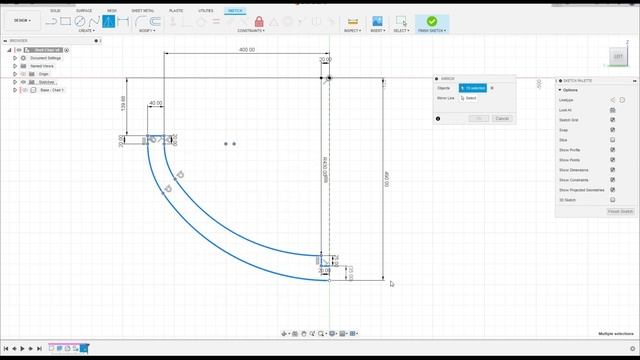The width and height of the screenshot is (640, 360).
Task: Toggle Show Projected Geometries checkbox
Action: [x=613, y=190]
